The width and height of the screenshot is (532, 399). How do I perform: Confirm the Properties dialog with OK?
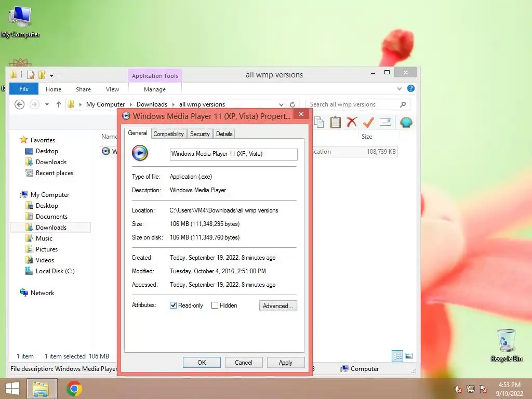[202, 362]
